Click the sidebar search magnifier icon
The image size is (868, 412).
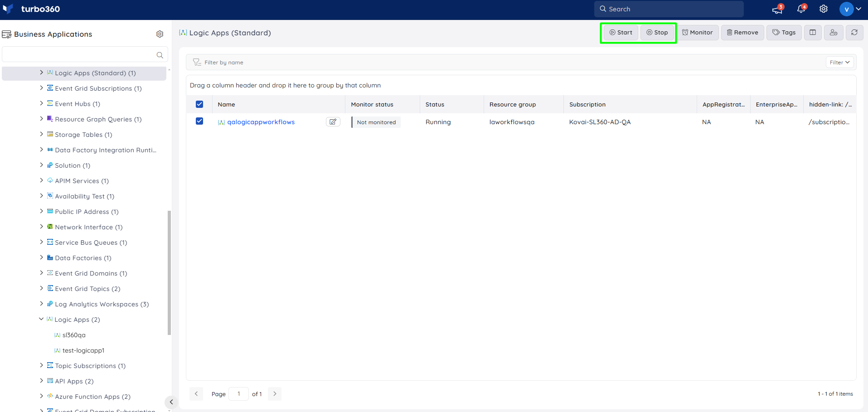[160, 55]
